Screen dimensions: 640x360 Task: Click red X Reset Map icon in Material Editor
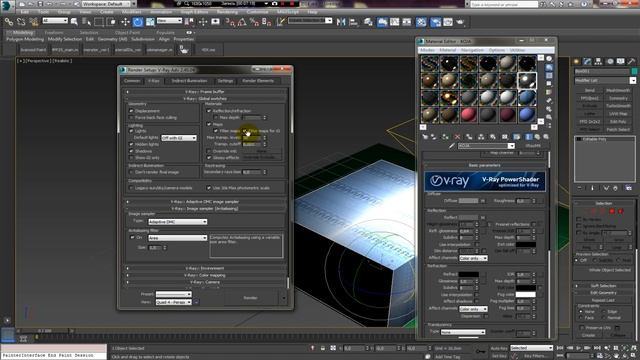click(x=457, y=137)
